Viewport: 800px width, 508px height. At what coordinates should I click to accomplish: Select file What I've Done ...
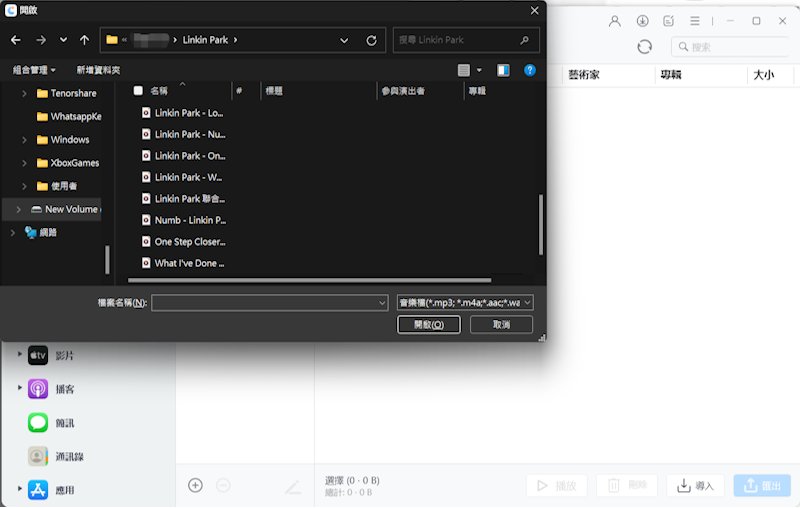pos(183,263)
